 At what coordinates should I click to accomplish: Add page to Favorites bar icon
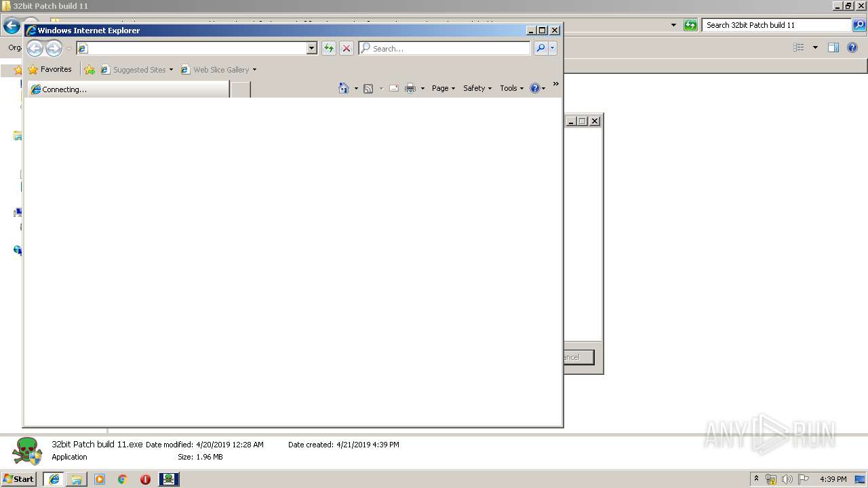(90, 69)
